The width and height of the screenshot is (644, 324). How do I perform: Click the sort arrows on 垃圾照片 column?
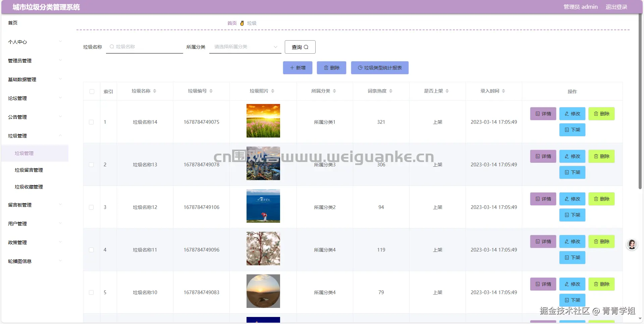pos(273,91)
